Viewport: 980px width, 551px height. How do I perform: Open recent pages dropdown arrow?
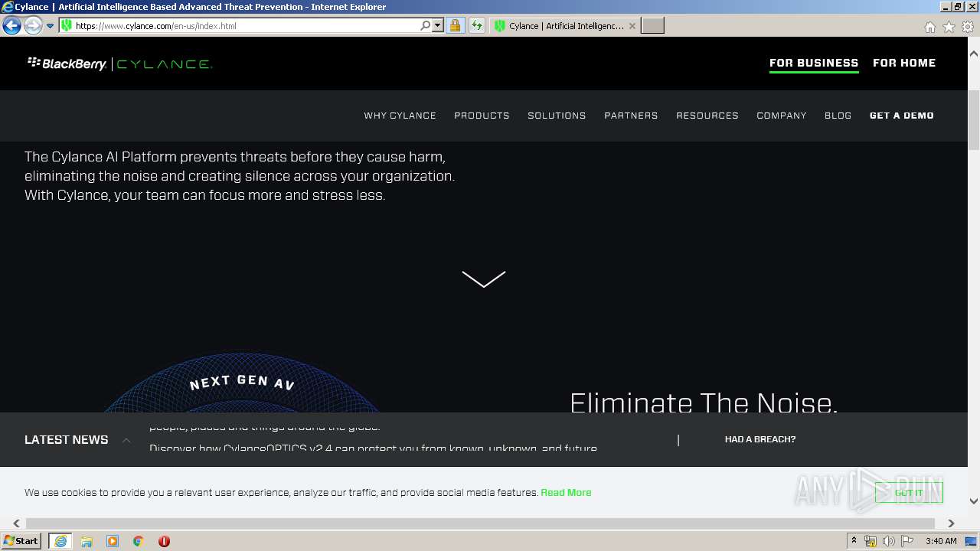pyautogui.click(x=51, y=25)
